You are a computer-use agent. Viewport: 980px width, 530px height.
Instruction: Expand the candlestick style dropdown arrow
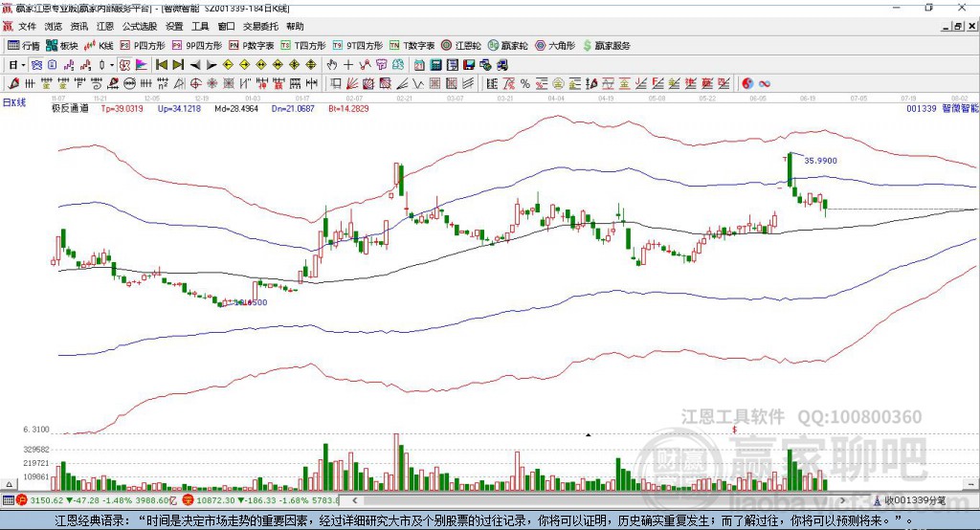point(112,65)
